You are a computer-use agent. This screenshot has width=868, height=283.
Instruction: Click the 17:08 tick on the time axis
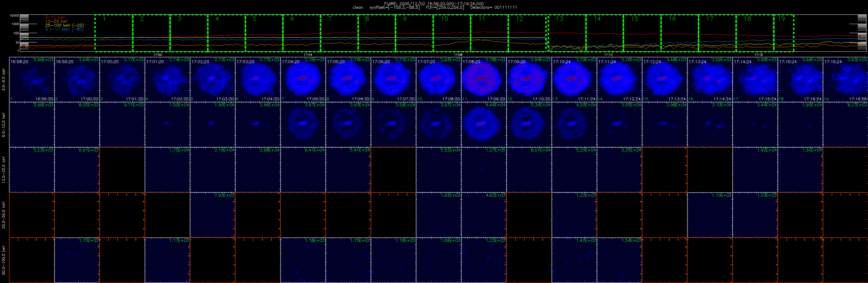coord(458,54)
